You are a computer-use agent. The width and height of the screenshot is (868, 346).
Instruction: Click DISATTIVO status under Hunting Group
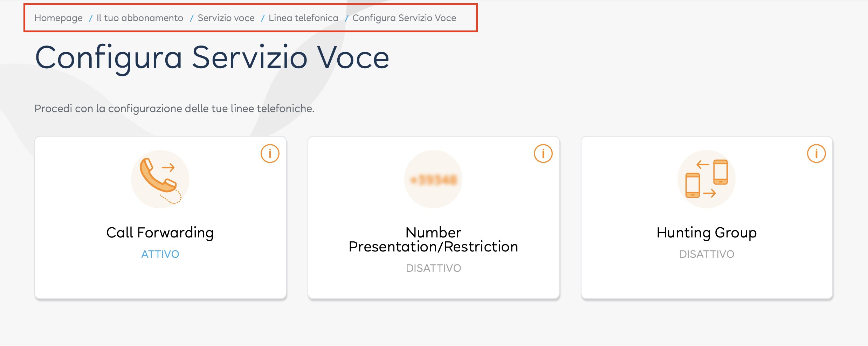point(707,254)
